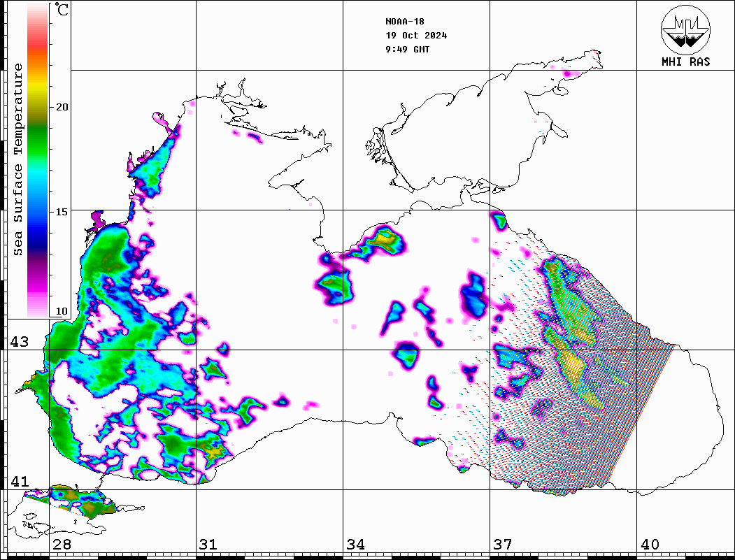Click the 10 value on temperature scale
The height and width of the screenshot is (560, 735).
click(62, 312)
